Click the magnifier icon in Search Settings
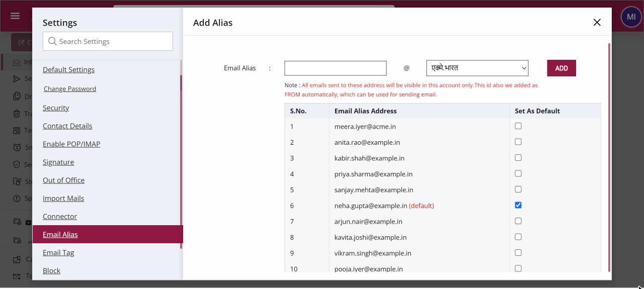Screen dimensions: 644x289 52,41
